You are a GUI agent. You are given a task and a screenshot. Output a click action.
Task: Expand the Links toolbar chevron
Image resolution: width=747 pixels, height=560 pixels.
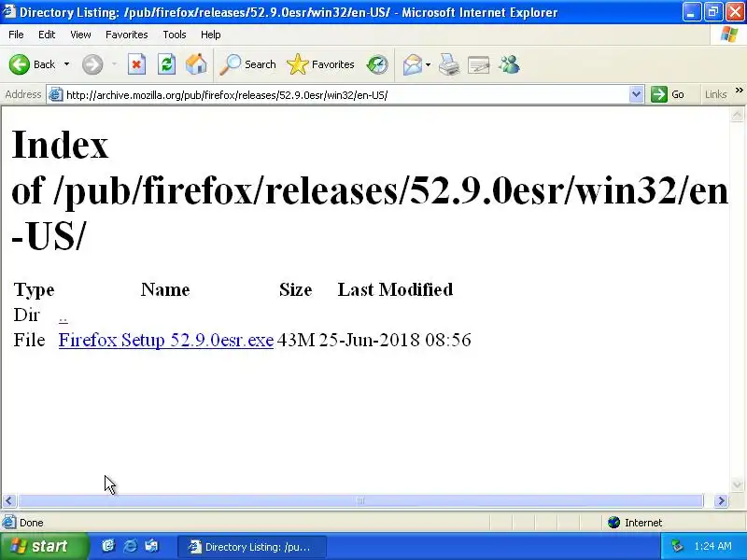point(739,91)
